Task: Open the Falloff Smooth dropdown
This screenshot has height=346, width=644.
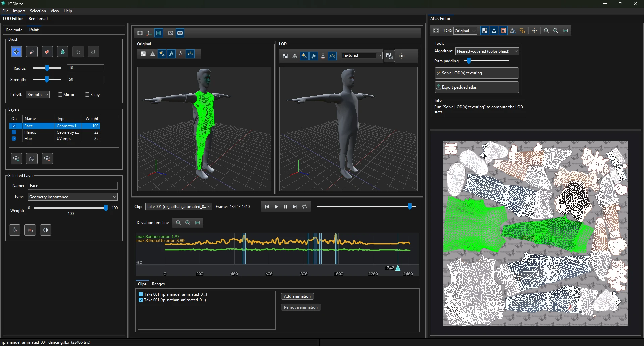Action: [38, 95]
